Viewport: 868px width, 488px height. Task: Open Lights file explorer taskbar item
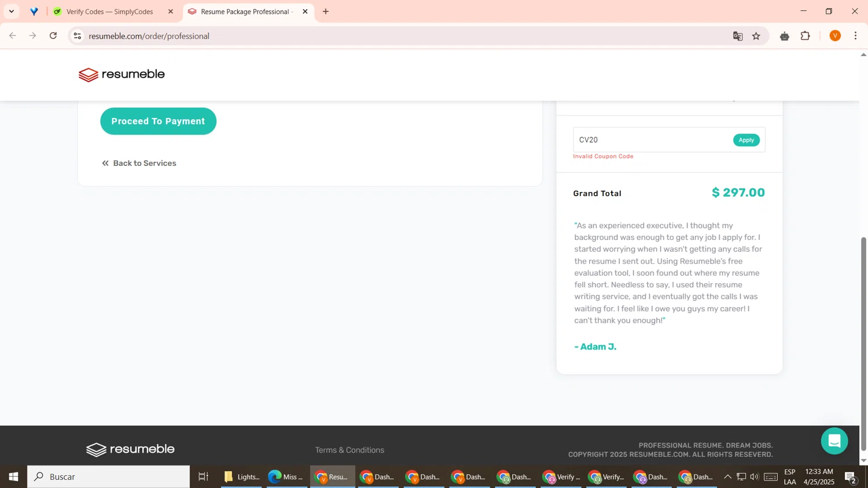[241, 477]
